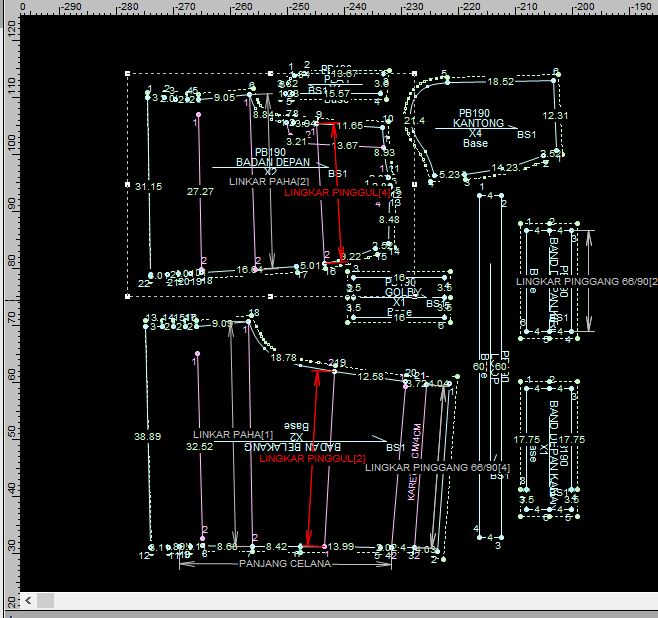This screenshot has width=658, height=618.
Task: Click the KANTONG pocket piece label
Action: (x=476, y=123)
